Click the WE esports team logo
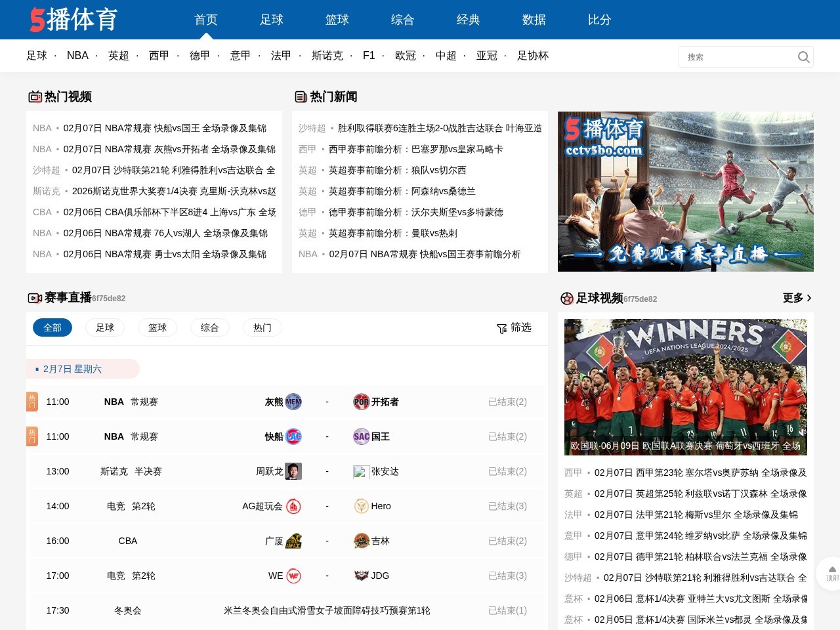The width and height of the screenshot is (840, 630). (293, 576)
